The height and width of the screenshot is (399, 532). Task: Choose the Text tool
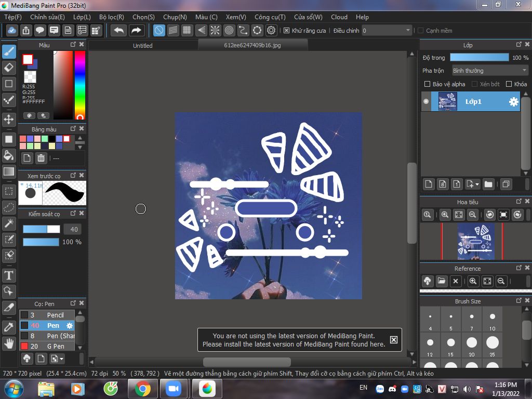pos(9,275)
